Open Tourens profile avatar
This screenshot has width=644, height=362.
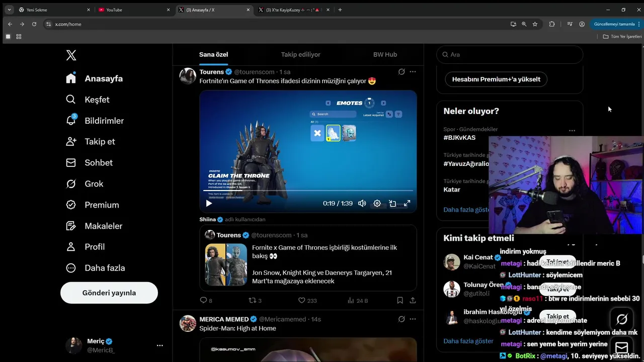(x=188, y=76)
